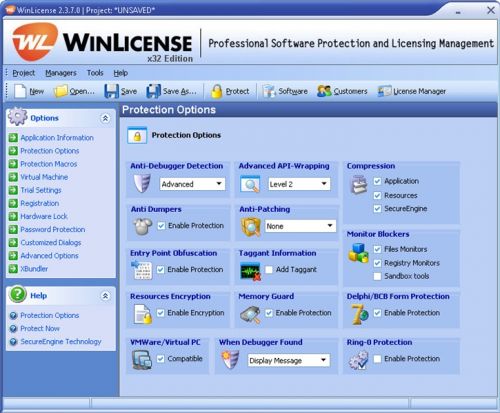Uncheck Resources compression checkbox
The image size is (500, 413).
(x=377, y=195)
